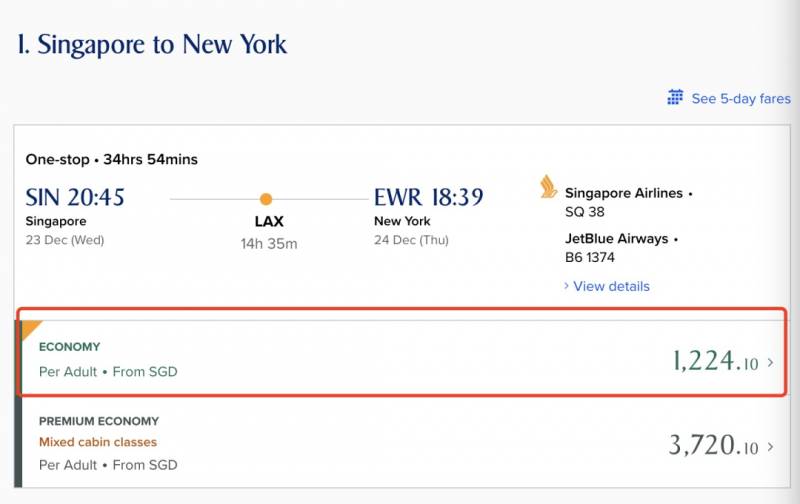The image size is (800, 504).
Task: Select the Premium Economy fare row
Action: 400,443
